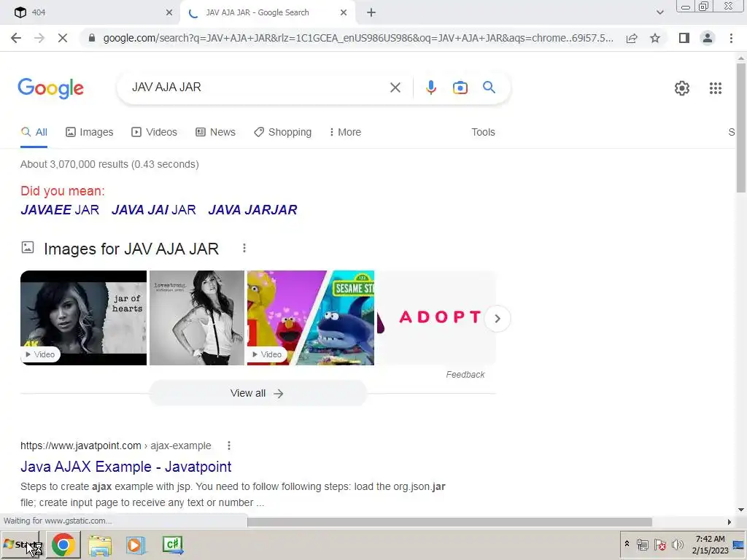Screen dimensions: 747x560
Task: Select the All results tab
Action: coord(34,133)
